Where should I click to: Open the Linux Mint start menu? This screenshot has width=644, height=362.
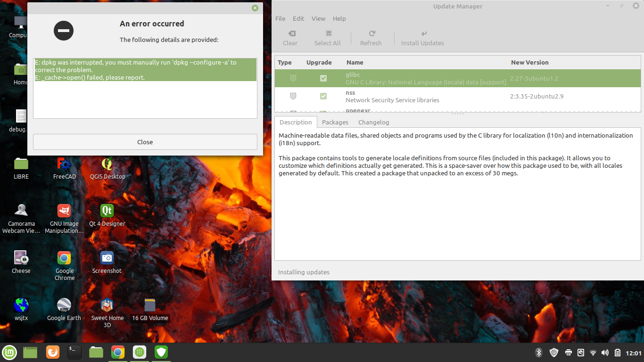pos(9,352)
